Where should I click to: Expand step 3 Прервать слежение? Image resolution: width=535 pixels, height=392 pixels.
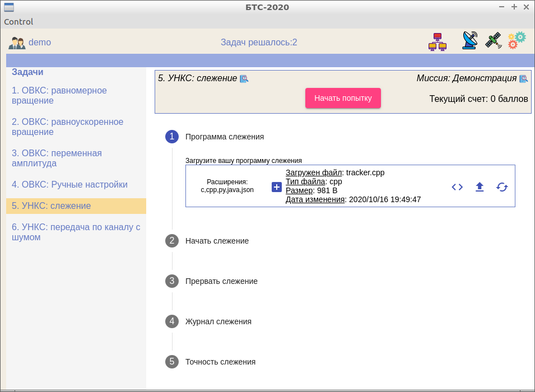coord(212,281)
